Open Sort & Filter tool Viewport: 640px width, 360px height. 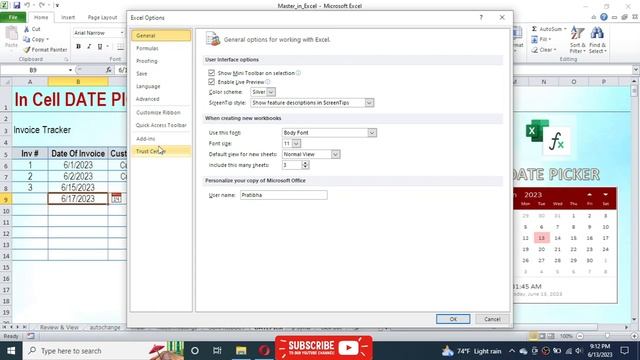pyautogui.click(x=578, y=40)
